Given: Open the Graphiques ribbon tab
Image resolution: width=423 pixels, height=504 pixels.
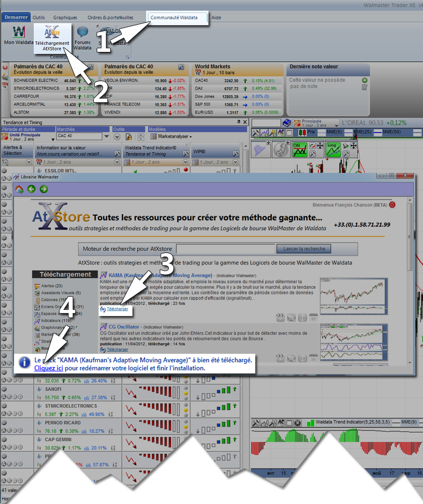Looking at the screenshot, I should point(65,17).
